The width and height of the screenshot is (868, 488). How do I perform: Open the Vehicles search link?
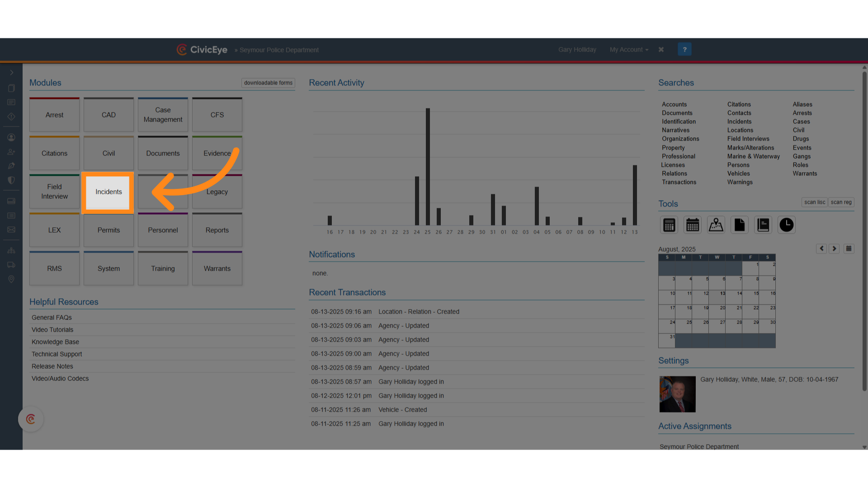(x=738, y=174)
